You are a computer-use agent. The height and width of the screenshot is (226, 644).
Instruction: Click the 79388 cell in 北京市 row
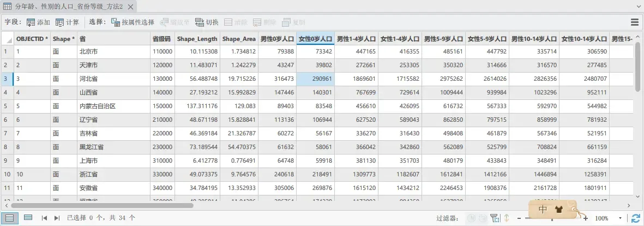pyautogui.click(x=277, y=52)
